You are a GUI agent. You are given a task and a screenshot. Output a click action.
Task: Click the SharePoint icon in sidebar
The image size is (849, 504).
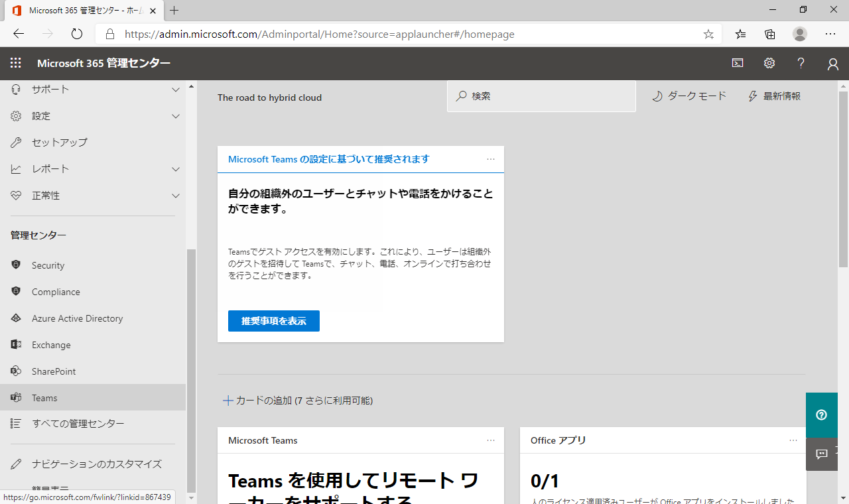tap(17, 371)
